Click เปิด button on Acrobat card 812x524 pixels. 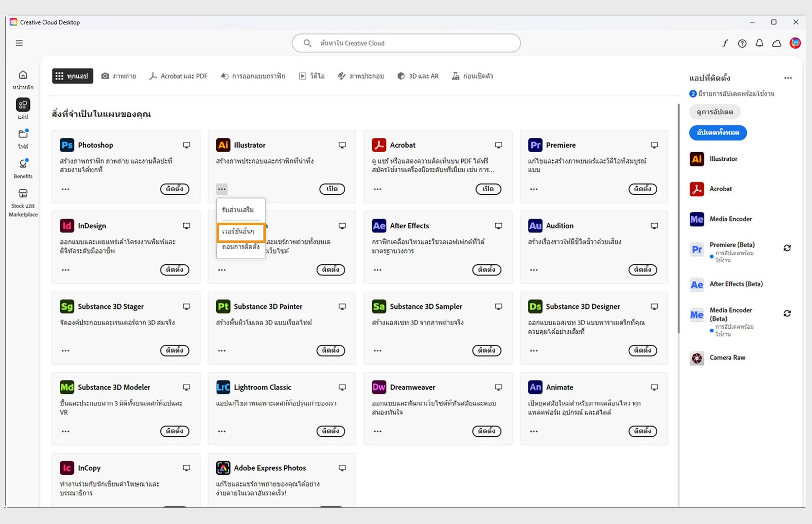[488, 189]
